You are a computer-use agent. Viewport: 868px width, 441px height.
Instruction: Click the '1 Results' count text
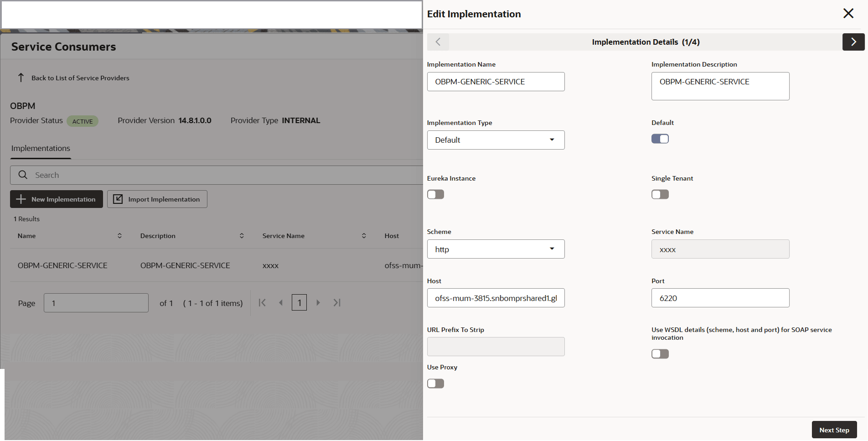[x=26, y=219]
